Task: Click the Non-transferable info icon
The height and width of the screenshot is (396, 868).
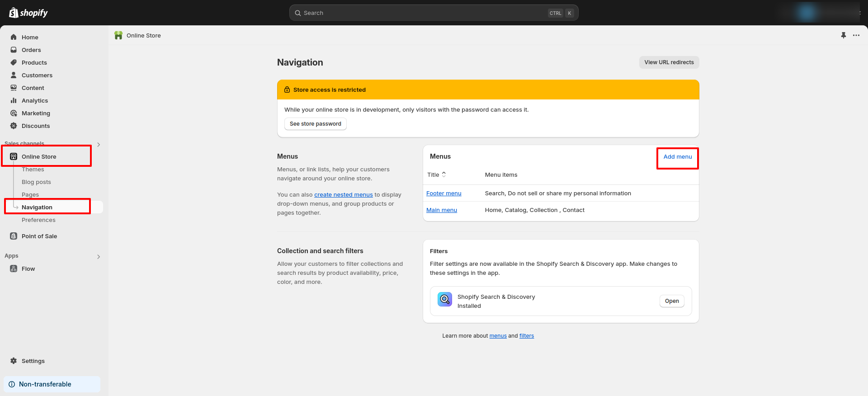Action: (x=12, y=384)
